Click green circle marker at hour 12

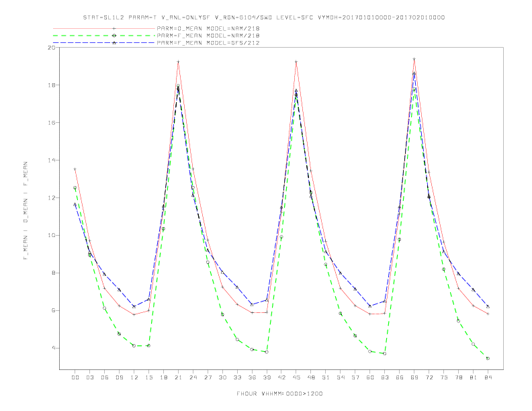point(134,346)
